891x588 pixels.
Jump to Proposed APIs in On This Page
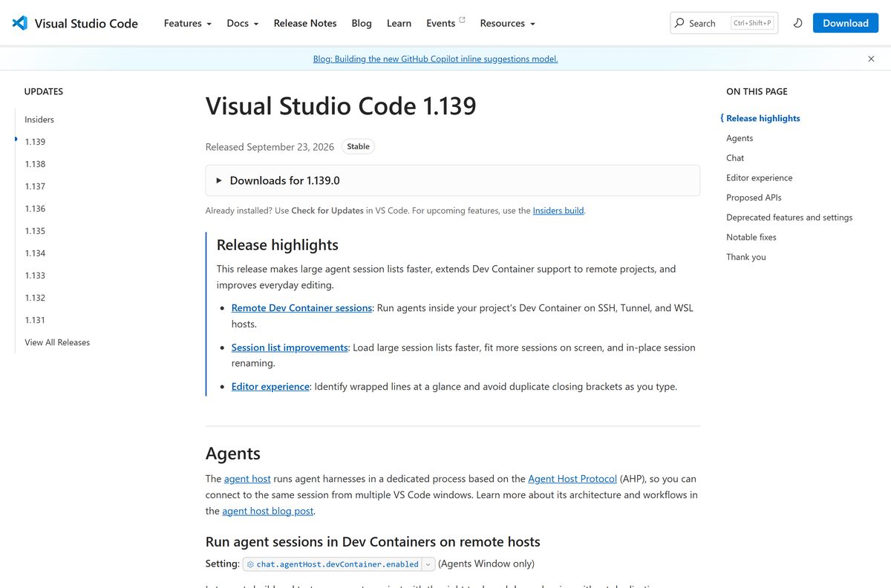(754, 197)
